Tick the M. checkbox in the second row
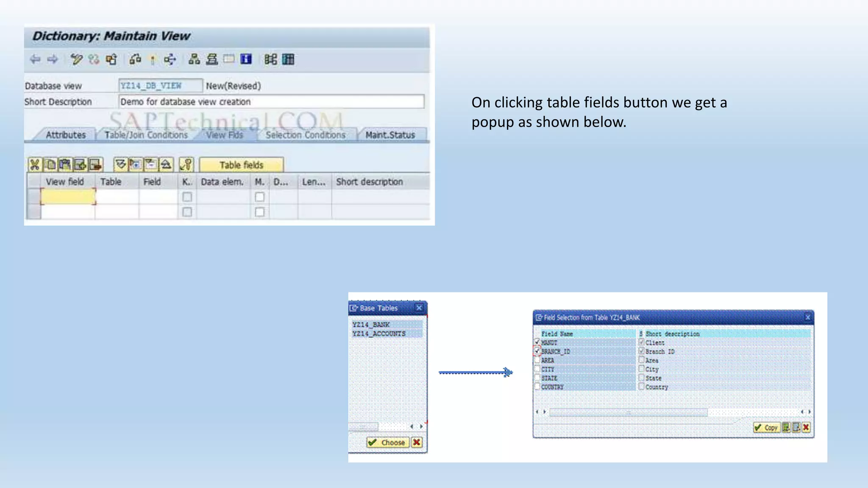 coord(260,212)
